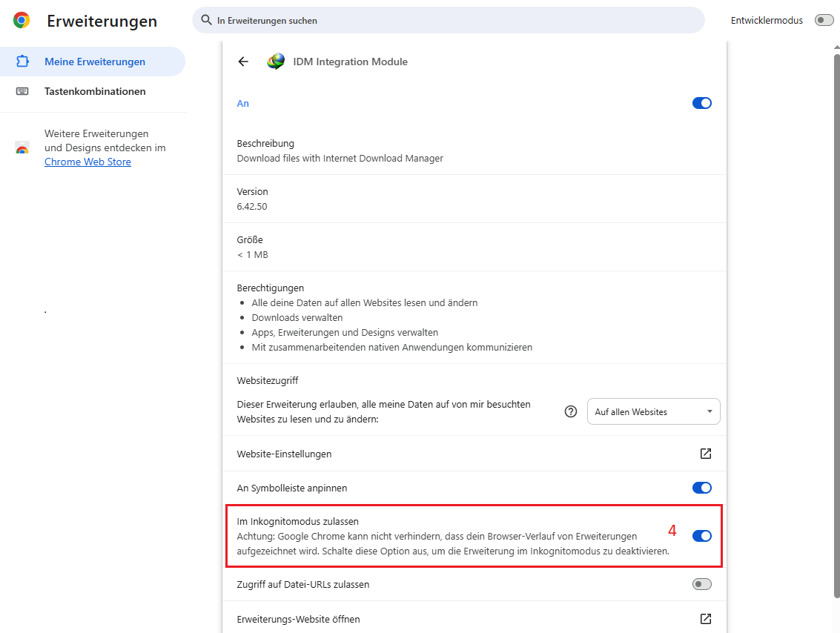
Task: Click the Chrome Web Store rainbow icon
Action: (x=22, y=148)
